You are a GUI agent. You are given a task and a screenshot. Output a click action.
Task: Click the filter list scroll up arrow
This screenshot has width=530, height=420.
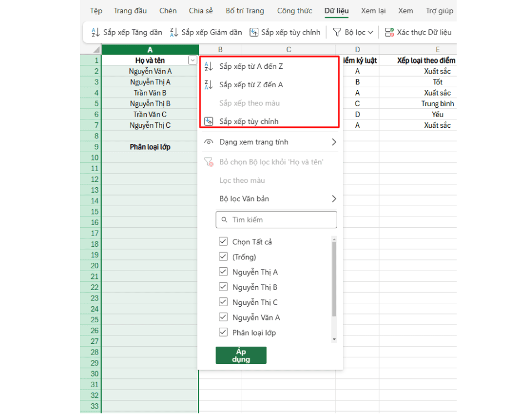click(334, 239)
